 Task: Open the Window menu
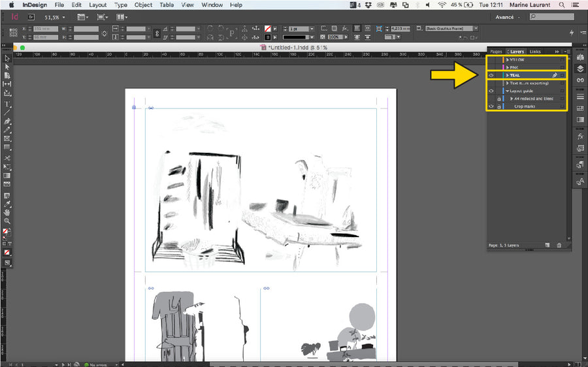[212, 5]
